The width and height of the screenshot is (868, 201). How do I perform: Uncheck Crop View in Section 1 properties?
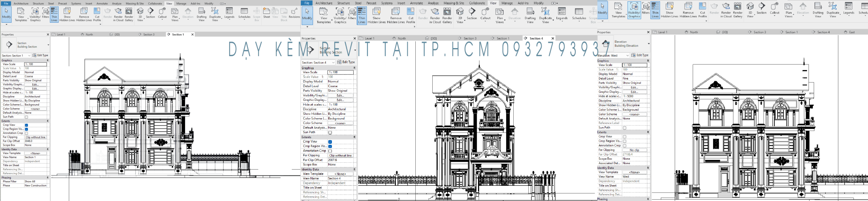26,125
